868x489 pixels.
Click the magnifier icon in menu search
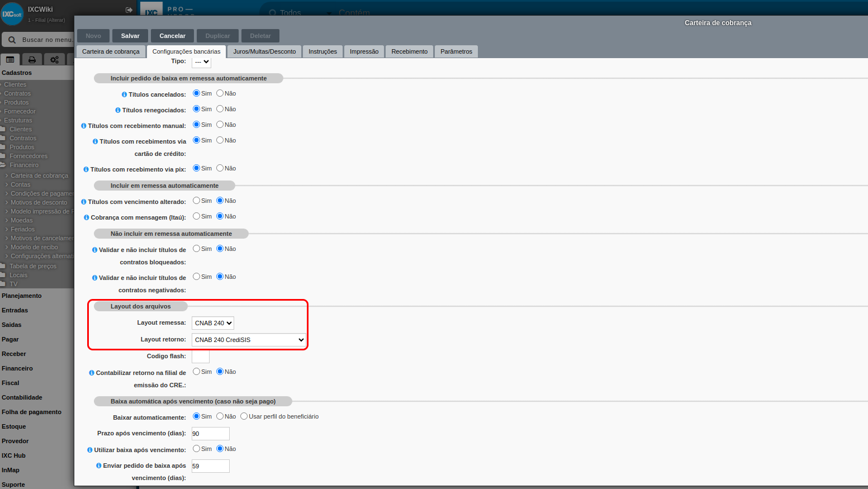point(12,40)
